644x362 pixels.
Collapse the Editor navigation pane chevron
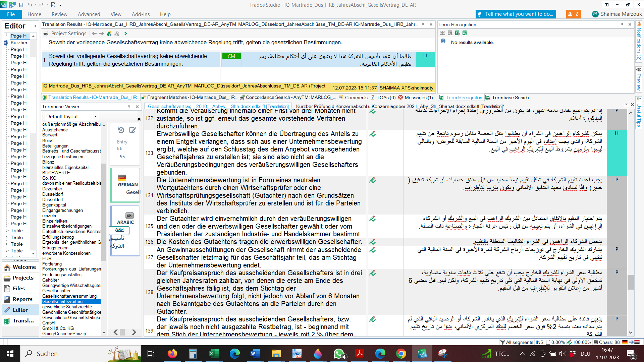point(35,26)
